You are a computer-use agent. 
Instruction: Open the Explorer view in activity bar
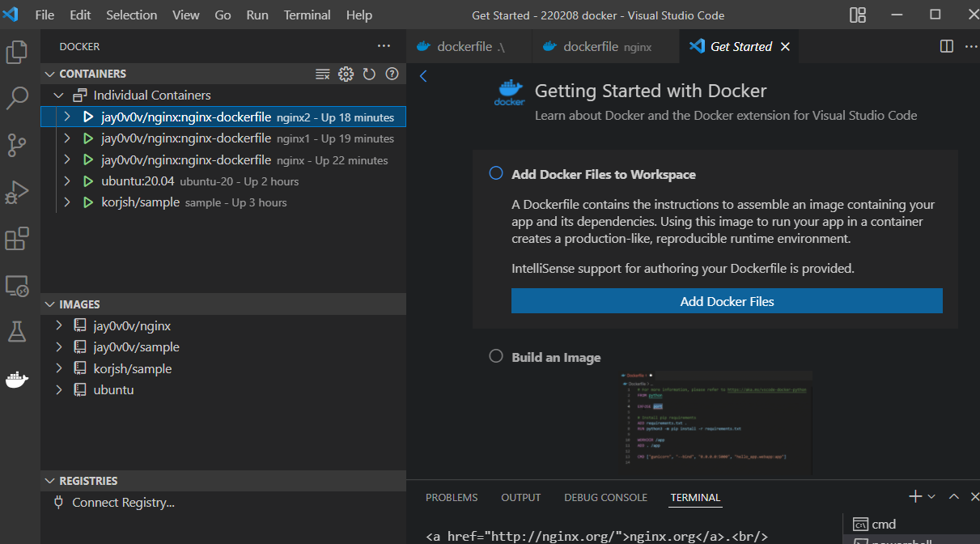coord(17,53)
